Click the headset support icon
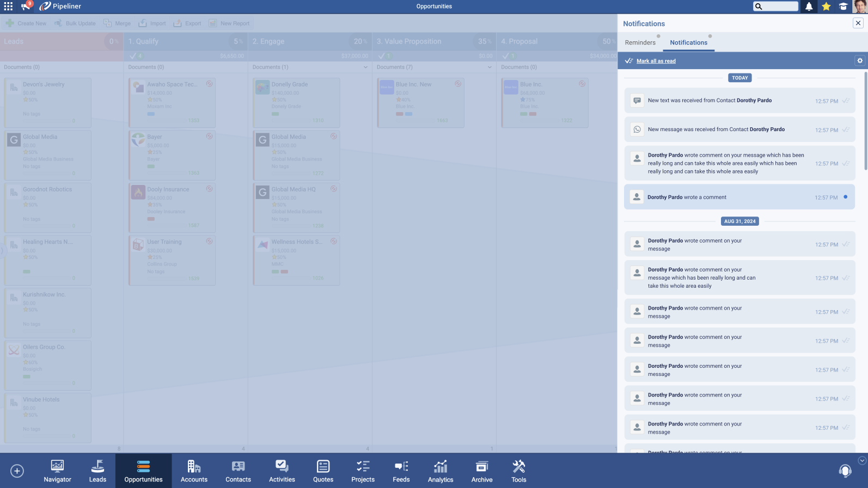 pyautogui.click(x=845, y=471)
